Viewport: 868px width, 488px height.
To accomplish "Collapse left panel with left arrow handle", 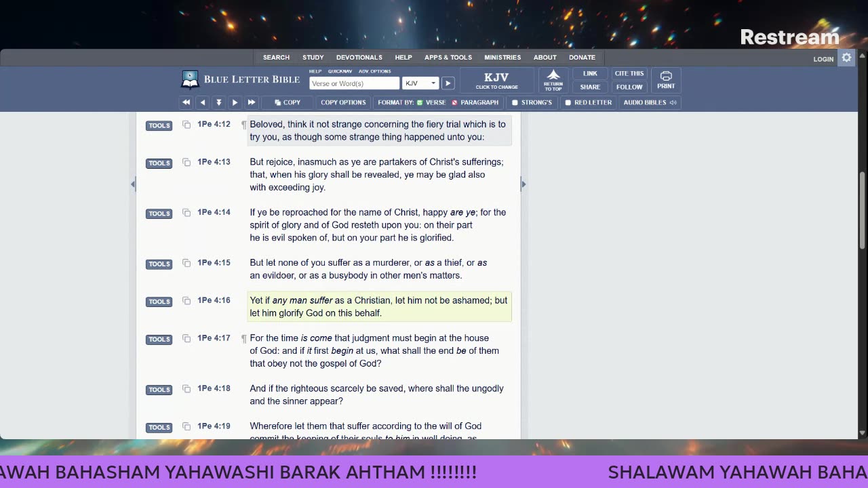I will pos(133,184).
